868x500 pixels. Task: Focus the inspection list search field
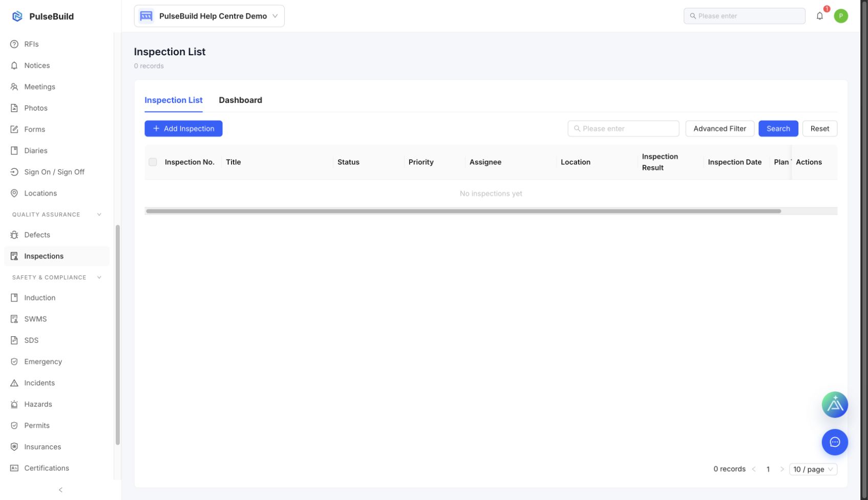(x=623, y=128)
